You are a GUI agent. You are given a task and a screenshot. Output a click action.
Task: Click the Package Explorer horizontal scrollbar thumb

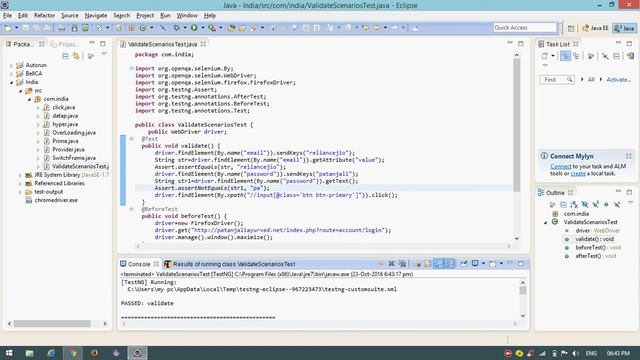click(x=52, y=324)
